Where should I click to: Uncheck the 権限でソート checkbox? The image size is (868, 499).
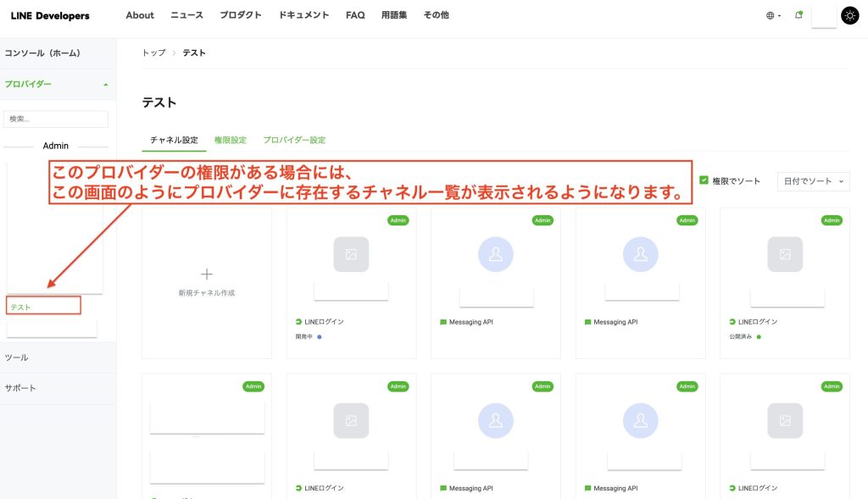[704, 180]
